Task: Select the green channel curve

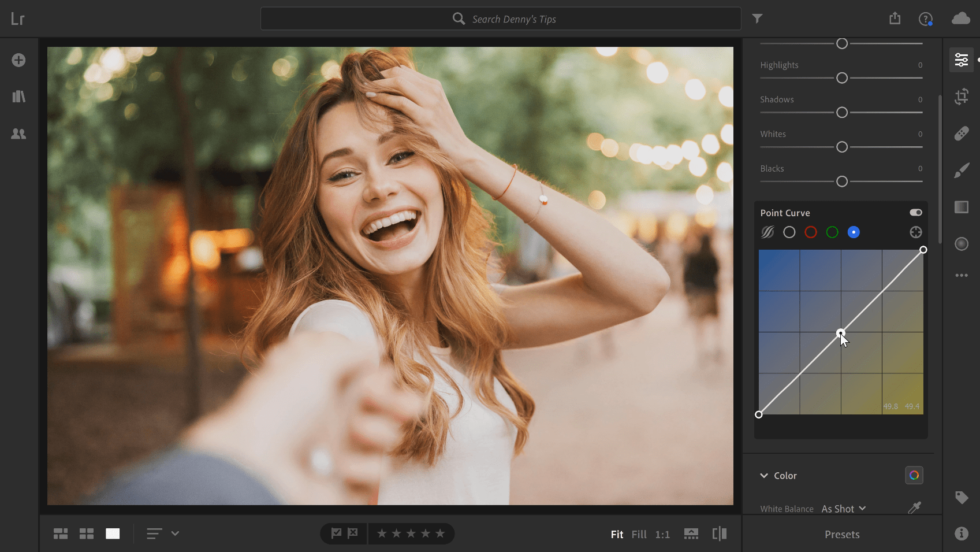Action: 832,232
